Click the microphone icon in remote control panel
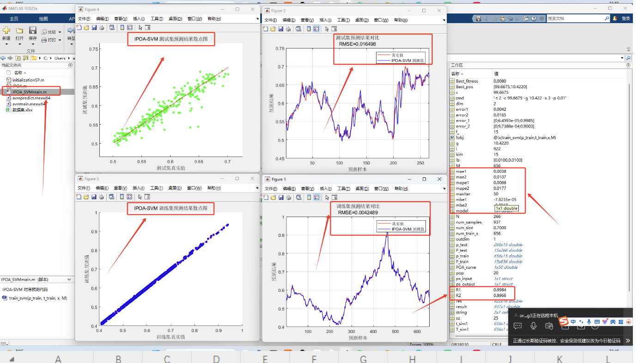The height and width of the screenshot is (363, 644). pyautogui.click(x=534, y=326)
